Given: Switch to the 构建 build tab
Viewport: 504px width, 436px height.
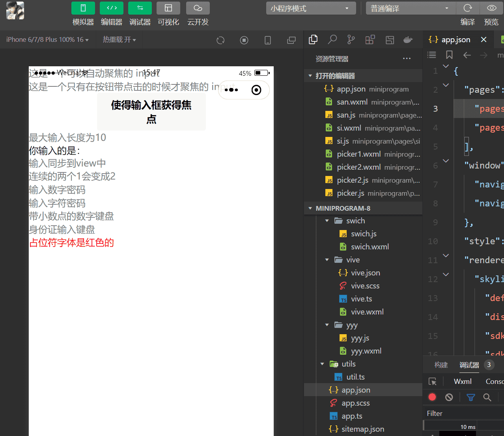Looking at the screenshot, I should [x=441, y=365].
